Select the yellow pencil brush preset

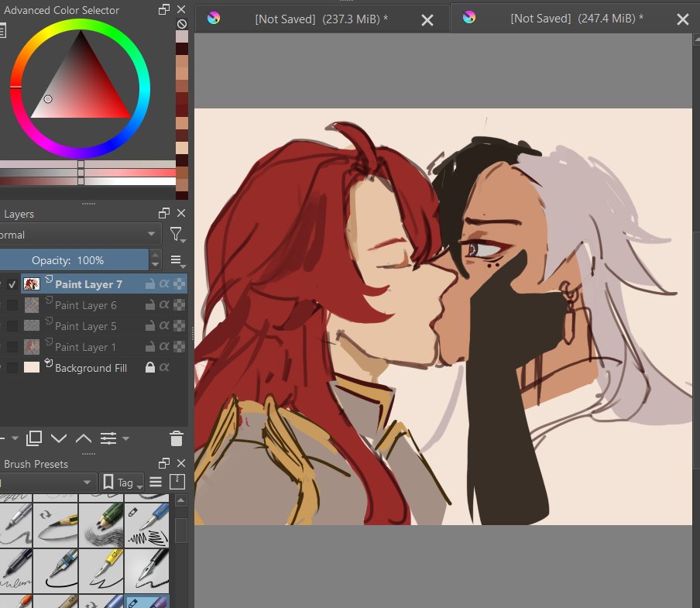point(56,525)
